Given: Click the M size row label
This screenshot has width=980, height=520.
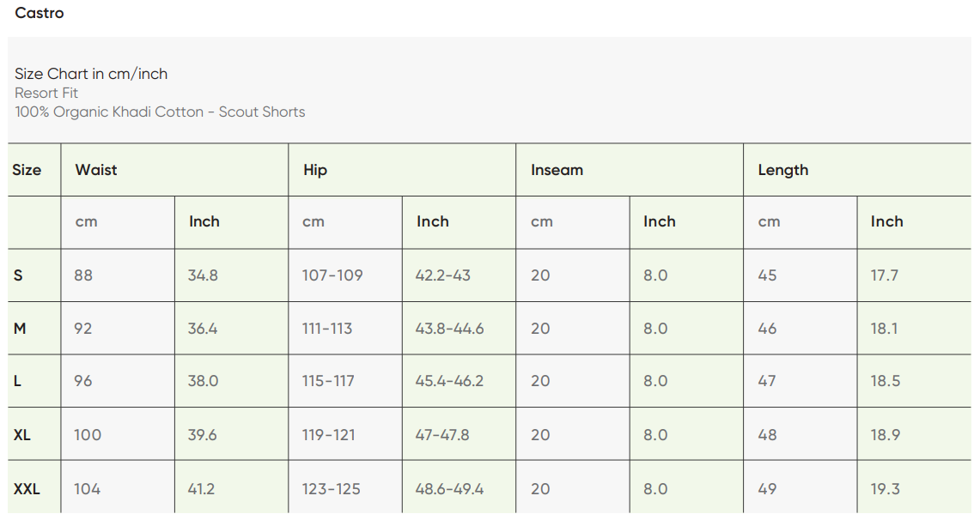Looking at the screenshot, I should [x=20, y=329].
